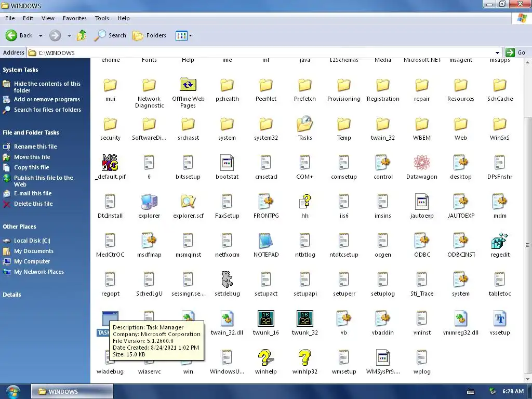Image resolution: width=532 pixels, height=399 pixels.
Task: Click the Go button
Action: [x=515, y=52]
